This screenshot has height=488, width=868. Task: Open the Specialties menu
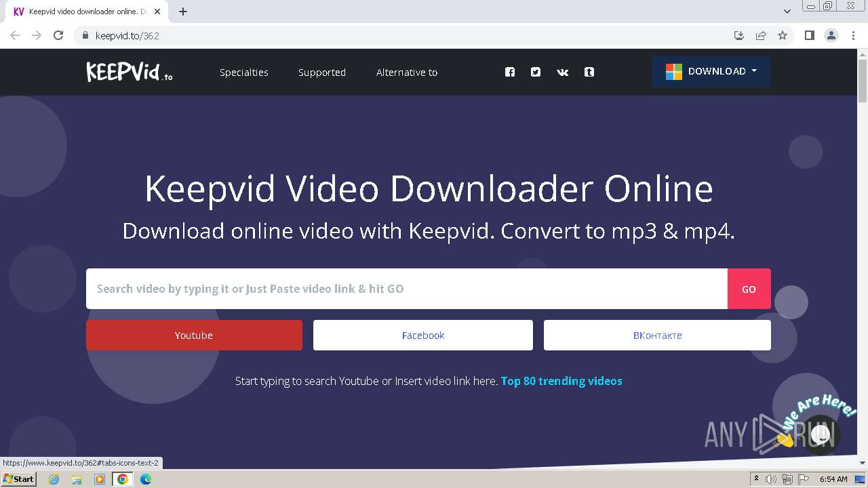point(244,73)
